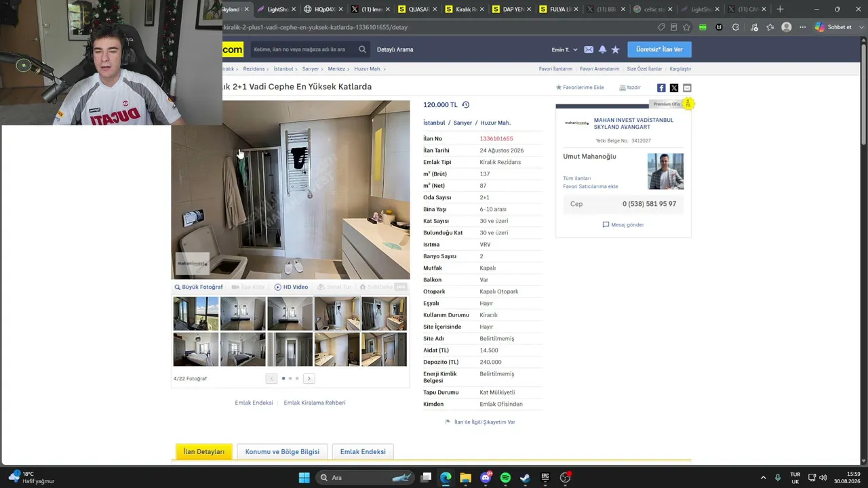Share listing on Facebook
The height and width of the screenshot is (488, 868).
(661, 88)
